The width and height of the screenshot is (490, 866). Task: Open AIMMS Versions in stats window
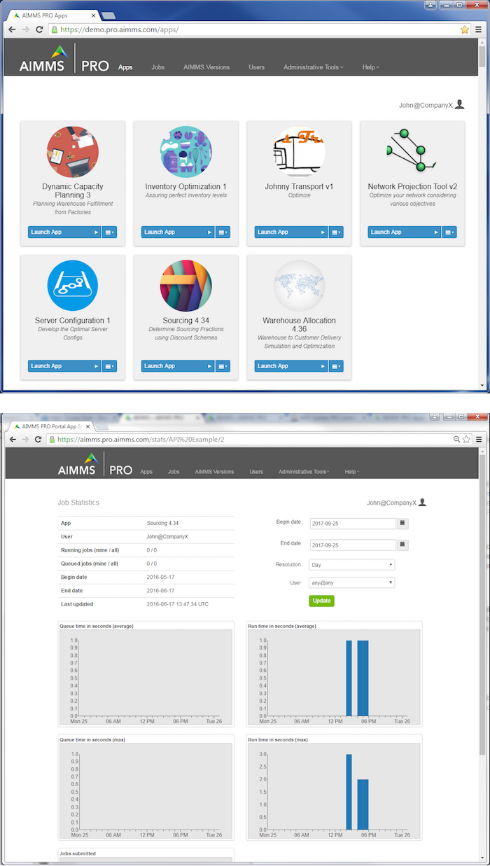pyautogui.click(x=214, y=472)
